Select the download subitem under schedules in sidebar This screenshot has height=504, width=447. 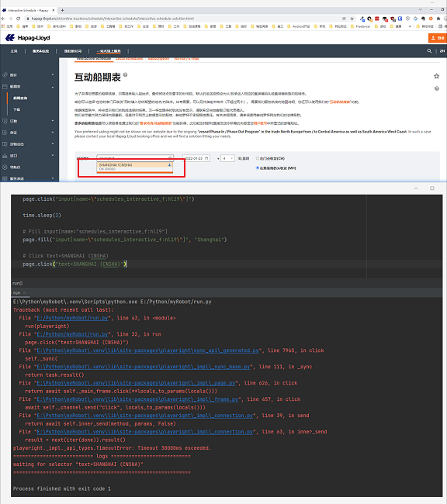(x=16, y=109)
